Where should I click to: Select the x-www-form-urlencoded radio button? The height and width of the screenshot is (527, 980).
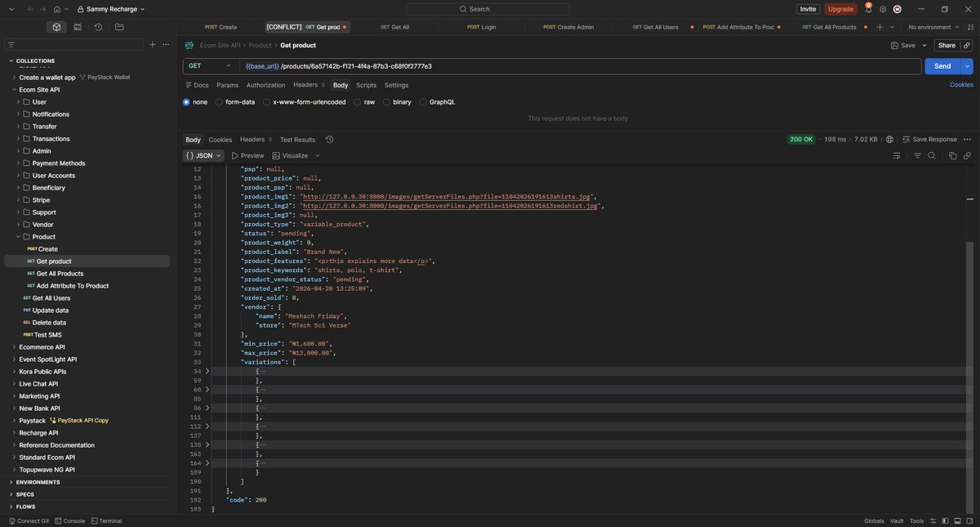click(x=266, y=102)
